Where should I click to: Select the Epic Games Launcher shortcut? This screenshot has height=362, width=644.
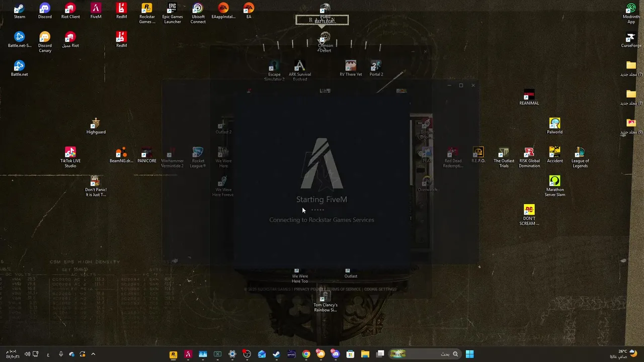click(173, 14)
